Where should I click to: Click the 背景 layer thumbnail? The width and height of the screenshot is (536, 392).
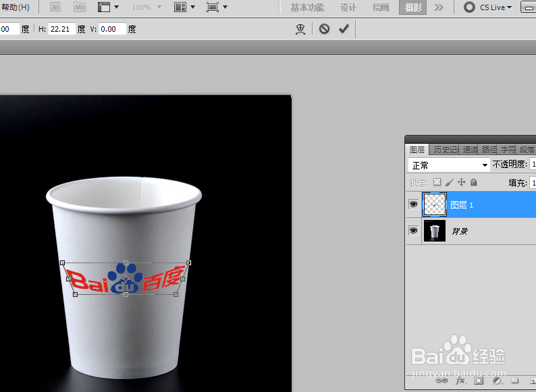pos(435,230)
